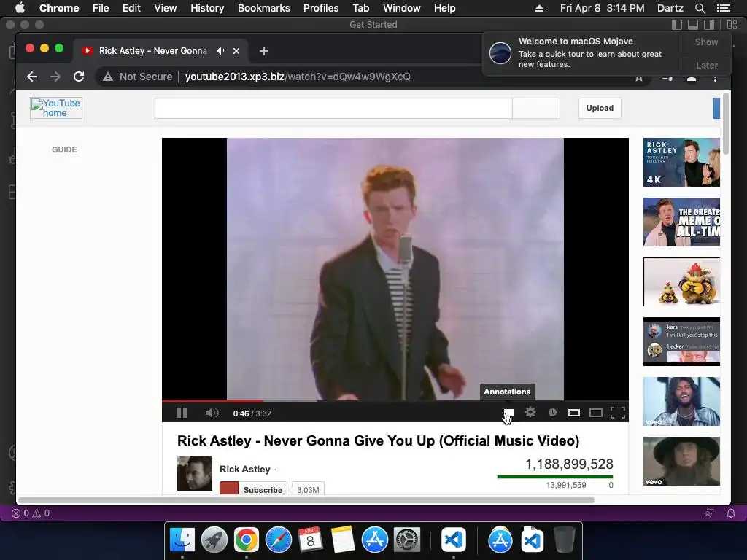Focus the youtube2013.xp3.biz address bar
Image resolution: width=747 pixels, height=560 pixels.
tap(298, 77)
